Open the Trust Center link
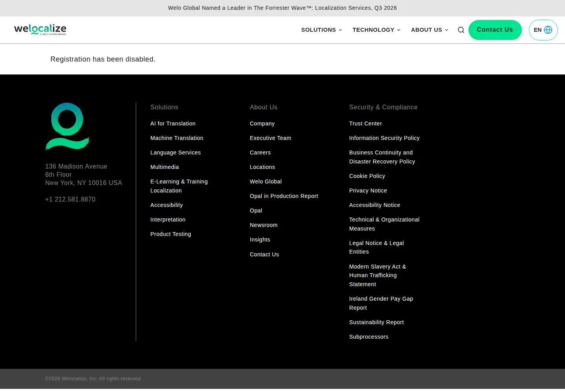This screenshot has height=392, width=565. coord(366,123)
